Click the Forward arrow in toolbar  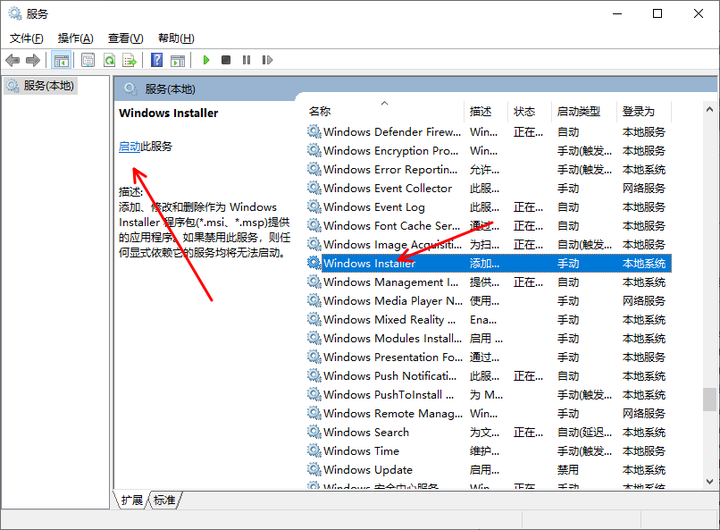point(33,60)
